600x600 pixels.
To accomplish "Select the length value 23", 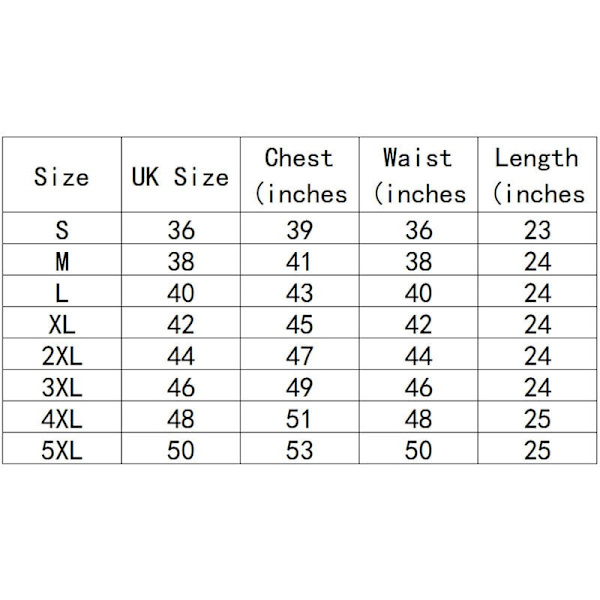I will (537, 231).
